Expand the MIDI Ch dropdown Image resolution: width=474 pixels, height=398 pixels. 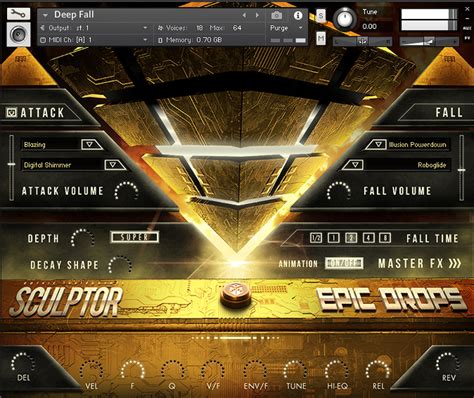(145, 40)
